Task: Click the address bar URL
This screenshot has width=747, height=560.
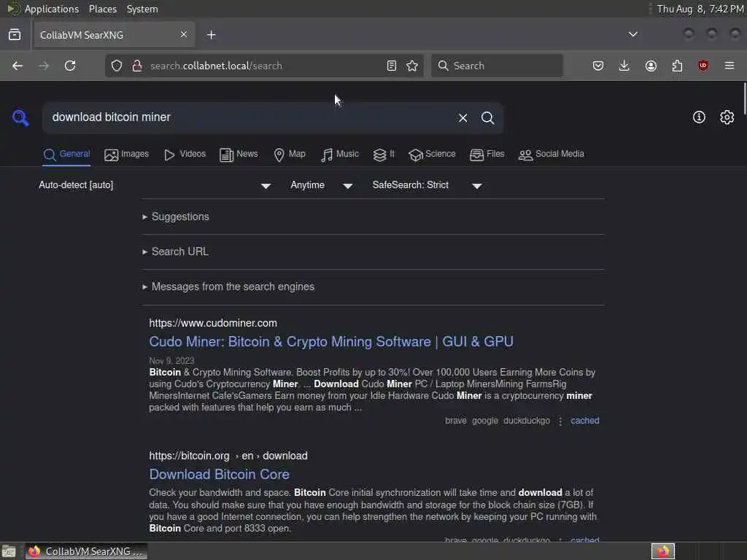Action: tap(216, 66)
